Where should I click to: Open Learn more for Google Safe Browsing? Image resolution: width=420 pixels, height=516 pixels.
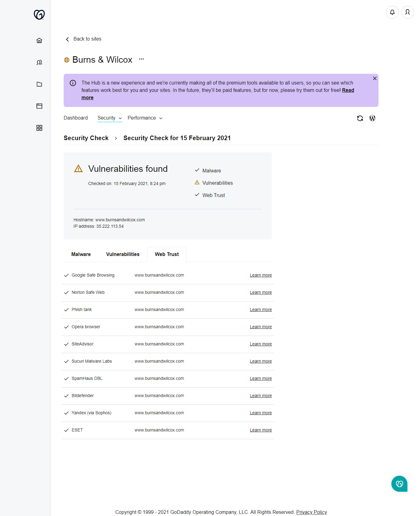point(261,275)
